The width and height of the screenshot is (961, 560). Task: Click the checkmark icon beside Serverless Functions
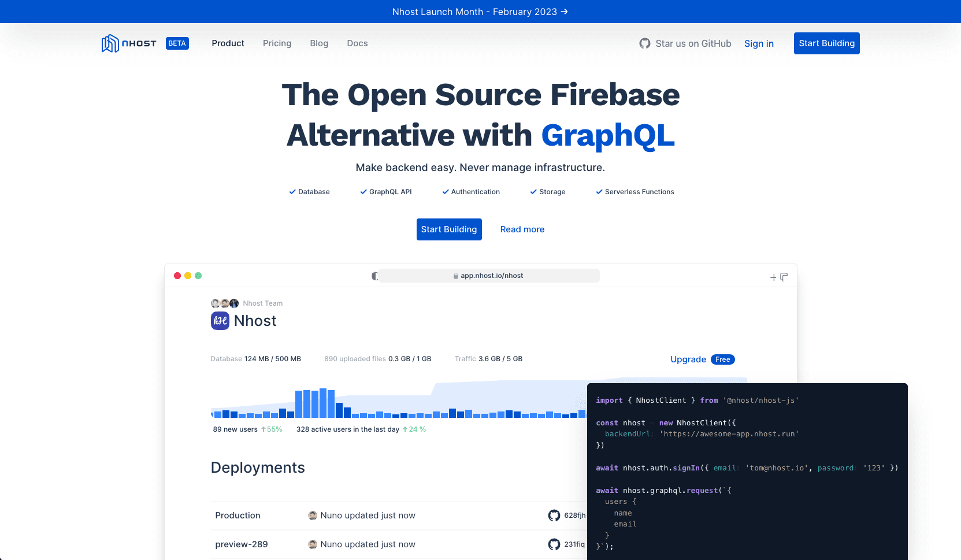tap(599, 192)
